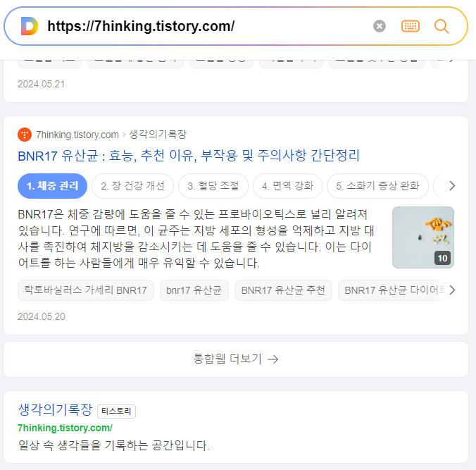Select the '4. 면역 강화' tab
The height and width of the screenshot is (470, 476).
click(287, 186)
